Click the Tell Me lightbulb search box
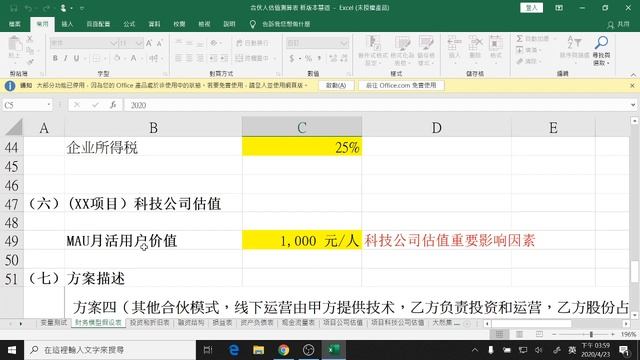Viewport: 640px width, 360px height. pos(280,24)
